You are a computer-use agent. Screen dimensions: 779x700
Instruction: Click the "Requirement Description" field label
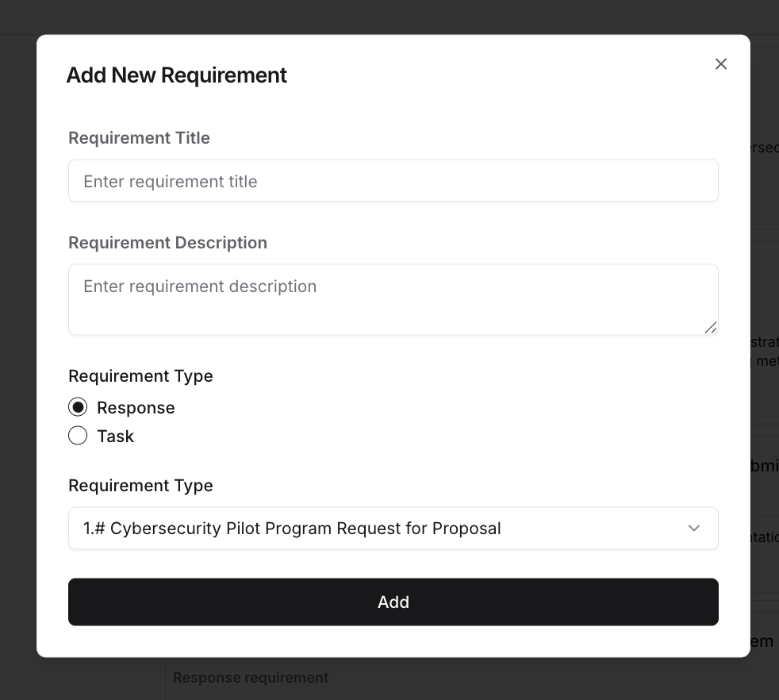[167, 243]
